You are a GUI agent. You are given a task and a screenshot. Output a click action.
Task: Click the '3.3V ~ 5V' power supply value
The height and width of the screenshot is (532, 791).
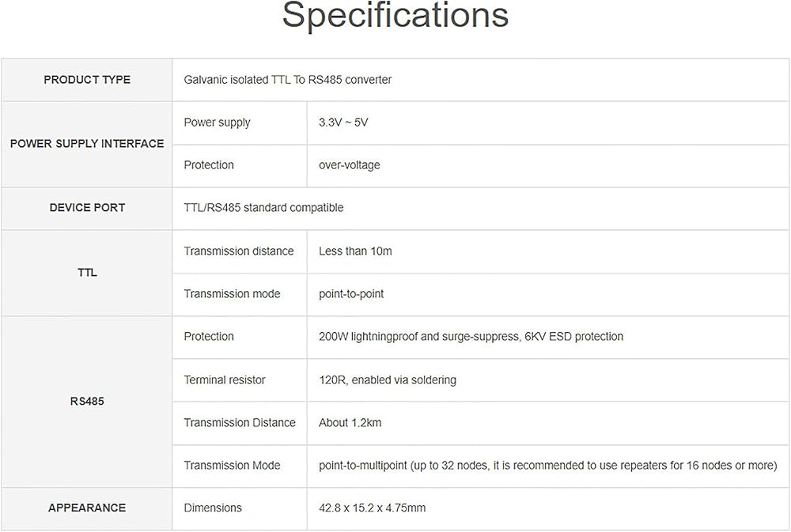click(x=343, y=123)
